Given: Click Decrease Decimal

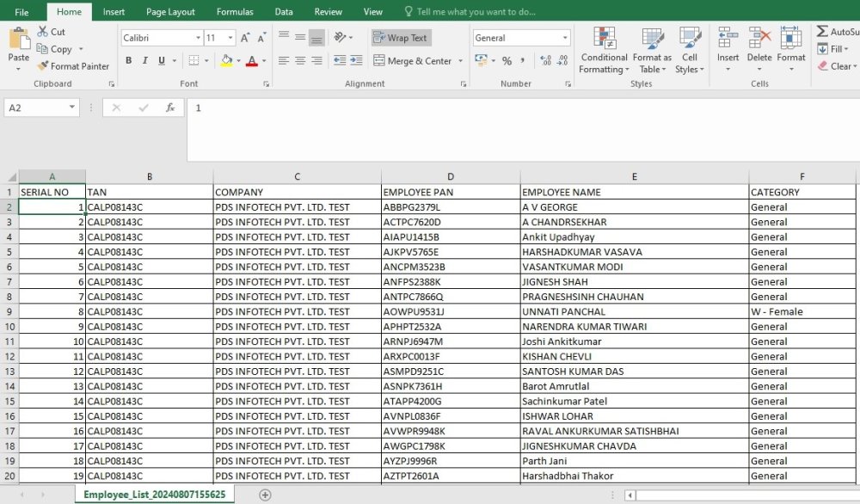Looking at the screenshot, I should point(562,60).
